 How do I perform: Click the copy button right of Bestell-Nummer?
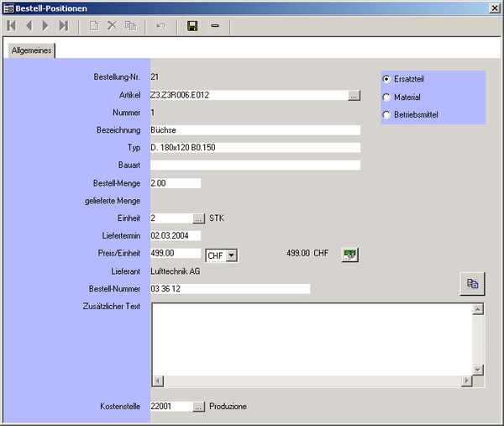click(472, 284)
